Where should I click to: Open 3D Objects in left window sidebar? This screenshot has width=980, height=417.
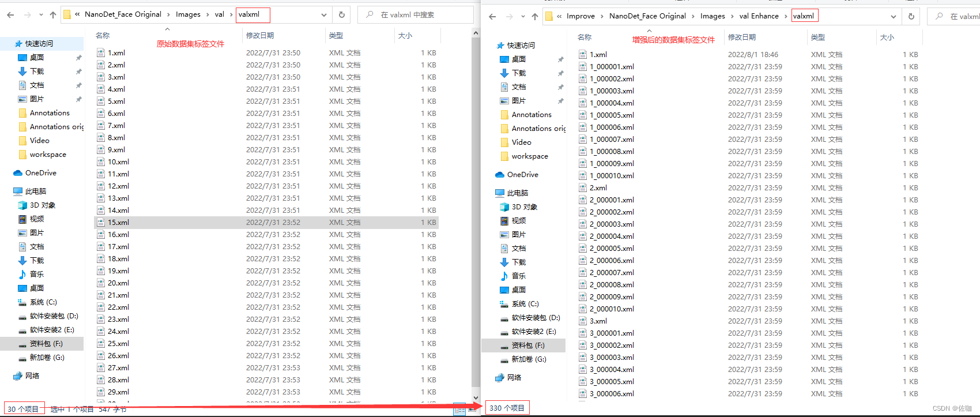pos(36,205)
